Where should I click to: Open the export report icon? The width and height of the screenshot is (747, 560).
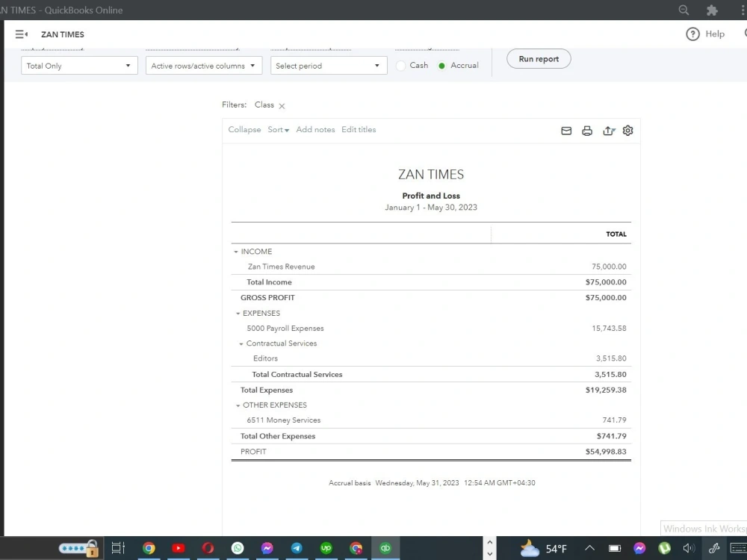[608, 131]
